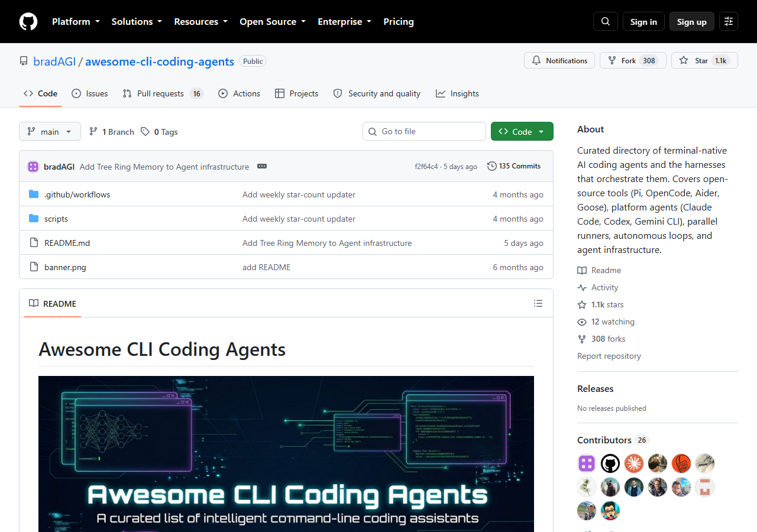757x532 pixels.
Task: Open the 12 watching link
Action: (x=606, y=322)
